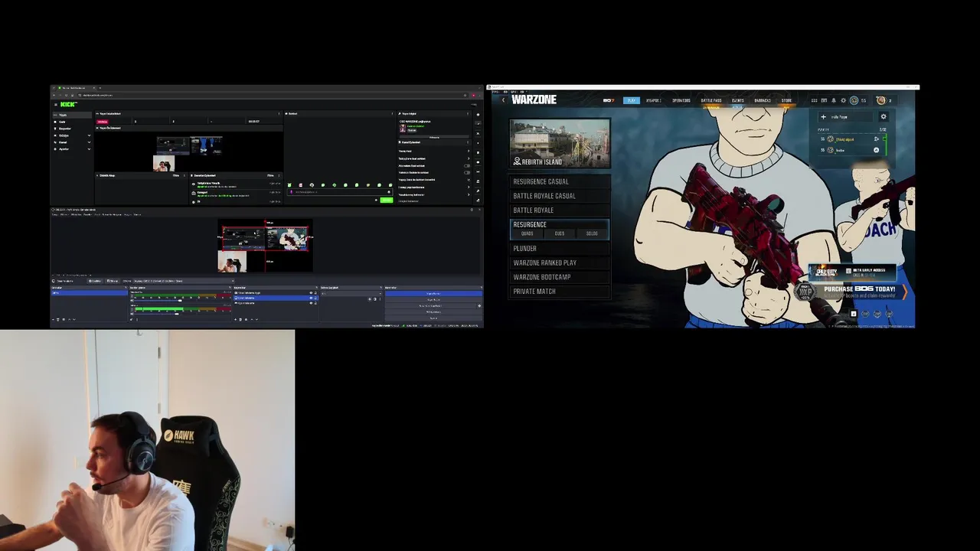Image resolution: width=980 pixels, height=551 pixels.
Task: Open Filtre dropdown in Kick moderator actions panel
Action: [270, 175]
